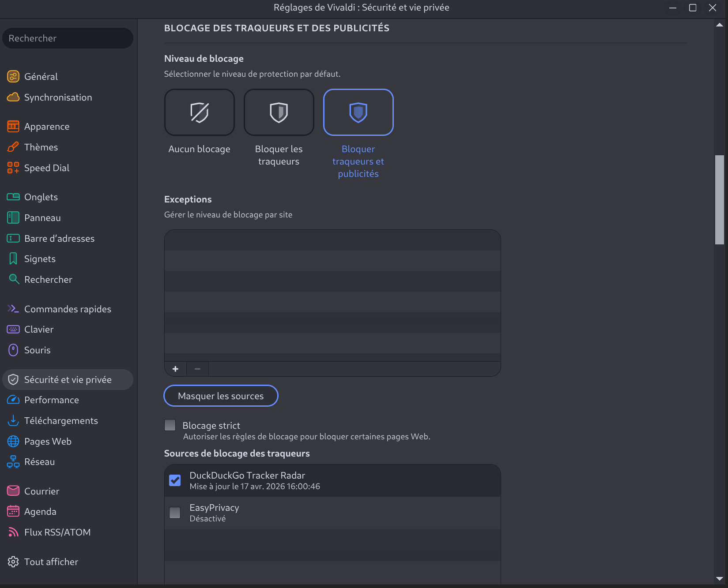Screen dimensions: 728x588
Task: Click the Courrier envelope icon
Action: point(13,491)
